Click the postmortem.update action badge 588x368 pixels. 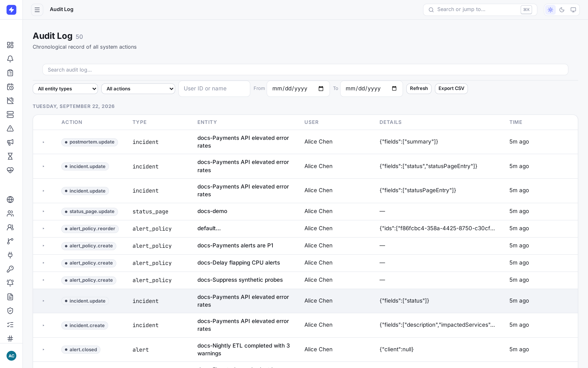tap(89, 142)
